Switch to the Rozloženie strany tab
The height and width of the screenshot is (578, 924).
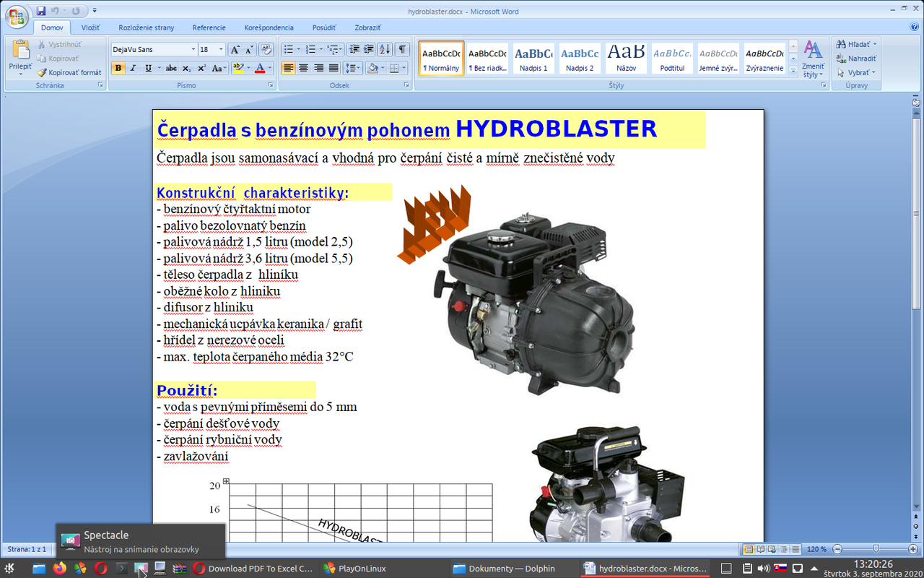[147, 27]
